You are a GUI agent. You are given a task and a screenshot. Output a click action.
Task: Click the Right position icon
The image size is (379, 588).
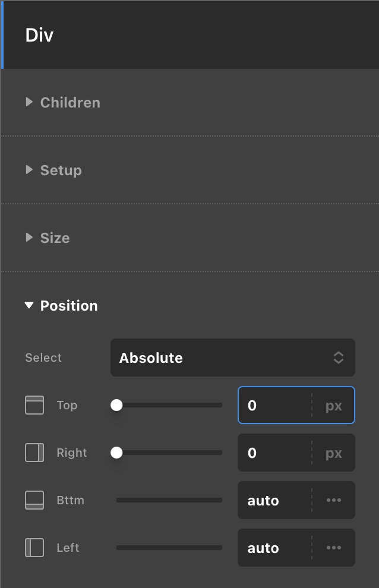click(x=34, y=453)
